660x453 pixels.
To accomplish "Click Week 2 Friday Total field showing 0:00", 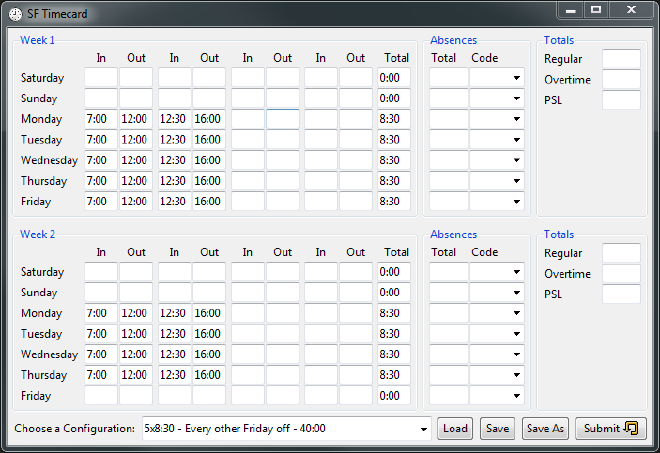I will [x=394, y=395].
